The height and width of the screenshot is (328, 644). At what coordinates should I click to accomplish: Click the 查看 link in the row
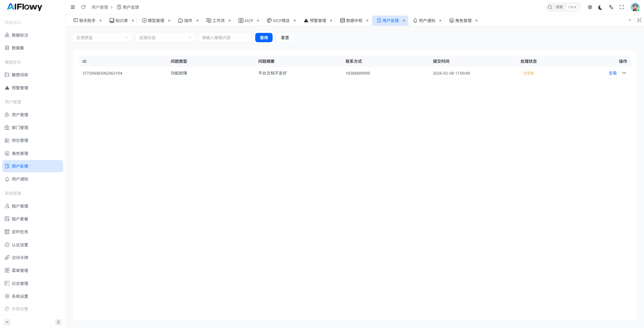[x=613, y=73]
